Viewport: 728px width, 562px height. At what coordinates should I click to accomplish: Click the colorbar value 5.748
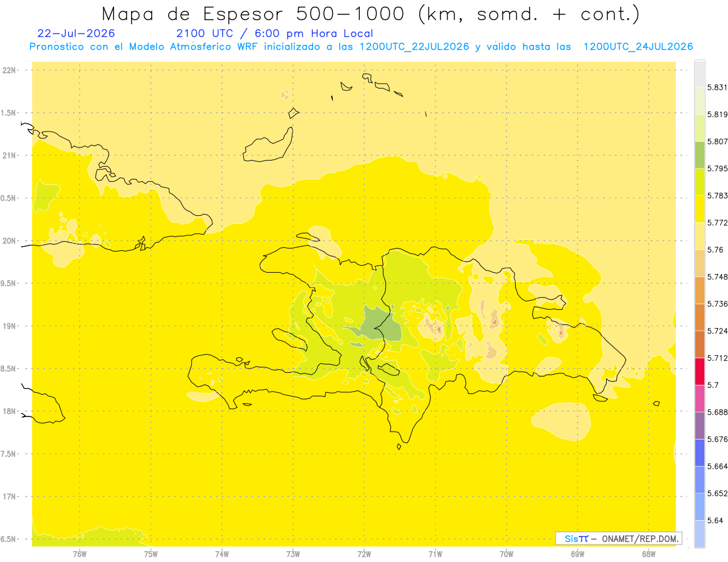[x=717, y=276]
